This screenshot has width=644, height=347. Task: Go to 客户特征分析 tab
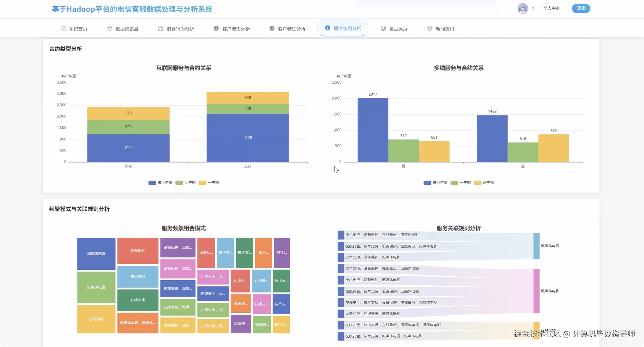(288, 29)
